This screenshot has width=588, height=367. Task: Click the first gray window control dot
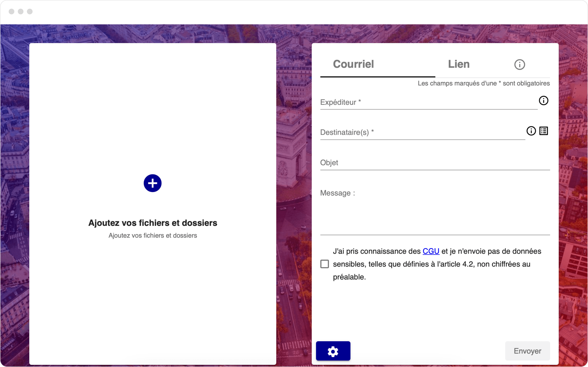click(11, 11)
